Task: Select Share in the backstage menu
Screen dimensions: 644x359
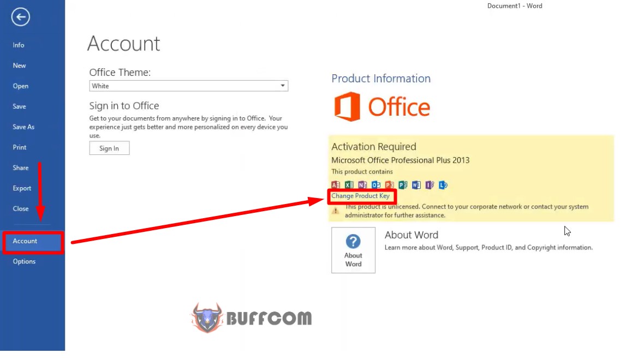Action: point(21,168)
